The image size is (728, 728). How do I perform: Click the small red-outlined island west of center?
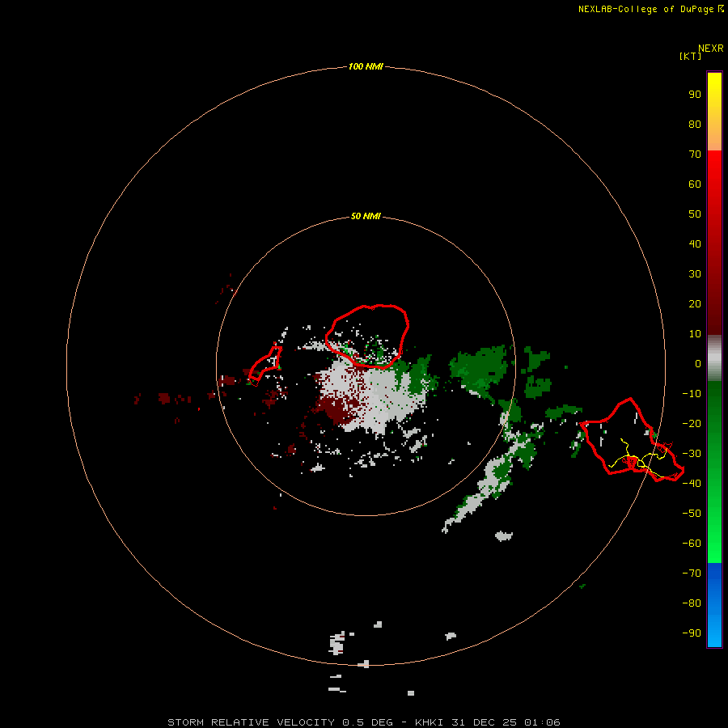click(x=265, y=366)
